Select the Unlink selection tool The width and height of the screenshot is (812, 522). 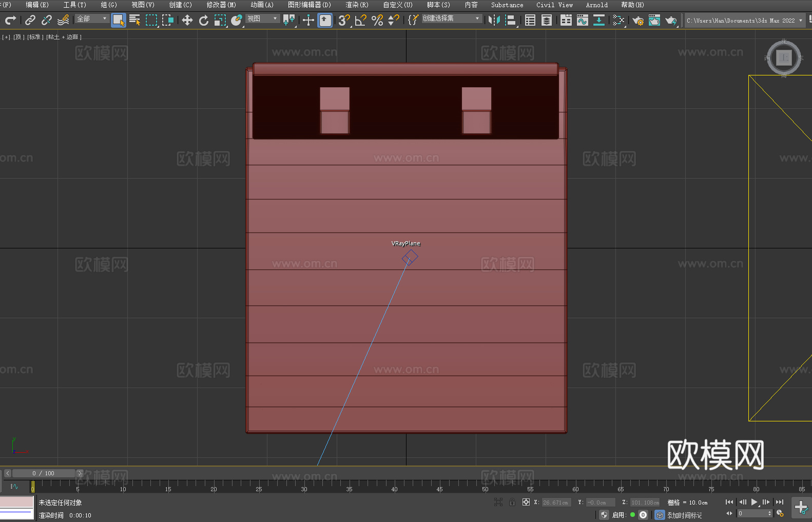coord(47,20)
